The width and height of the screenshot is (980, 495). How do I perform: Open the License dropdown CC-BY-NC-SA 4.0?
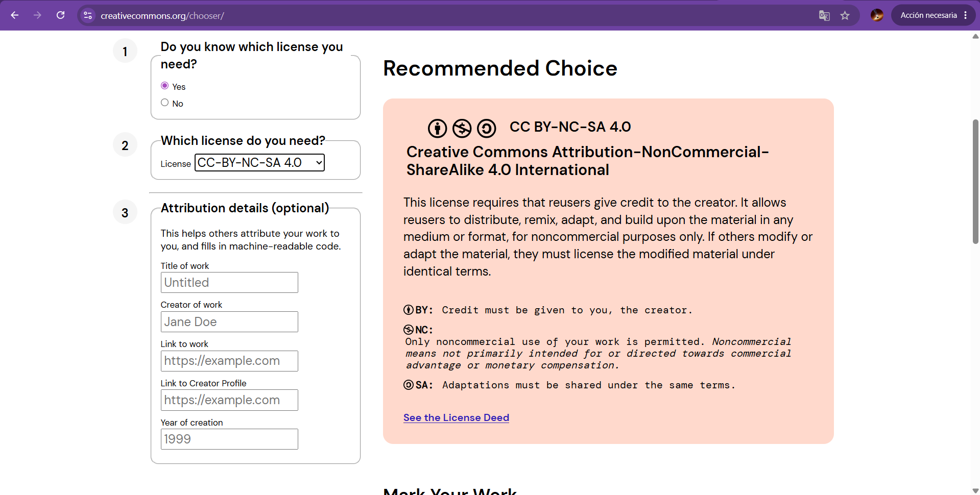(259, 162)
